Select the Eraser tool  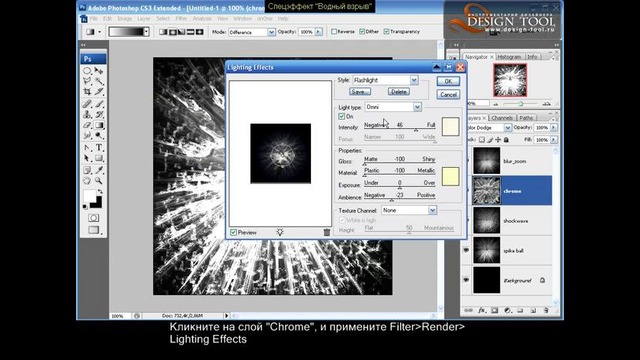87,125
